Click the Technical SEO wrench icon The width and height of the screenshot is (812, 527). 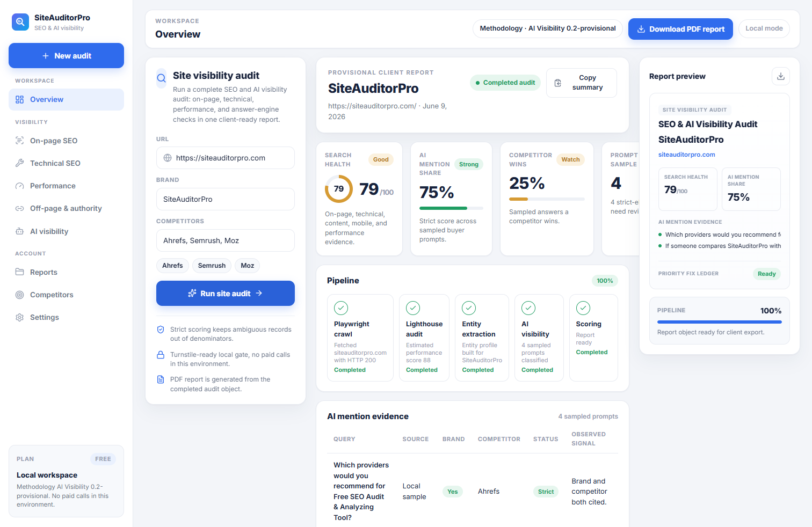click(20, 163)
